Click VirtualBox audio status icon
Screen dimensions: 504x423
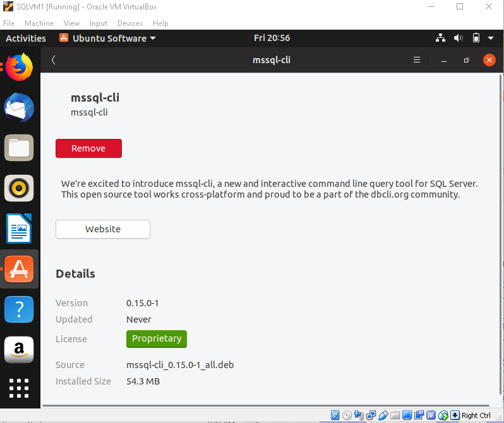(x=359, y=415)
